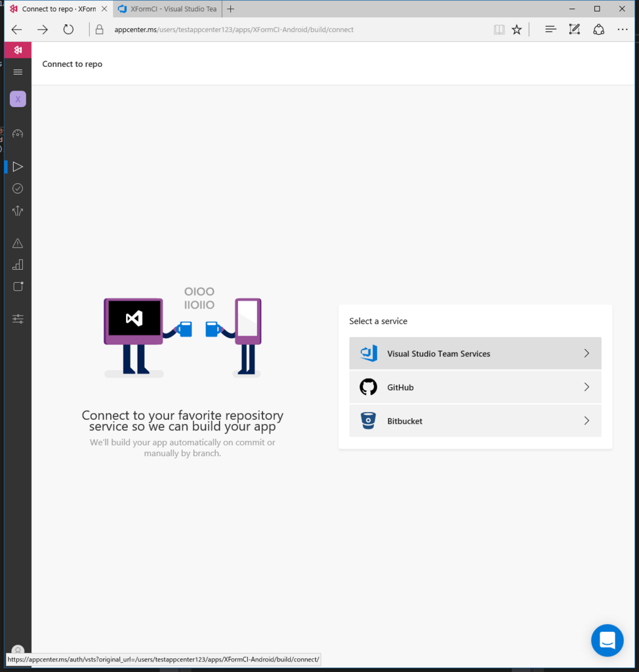This screenshot has width=639, height=672.
Task: Open the support chat bubble button
Action: (x=608, y=640)
